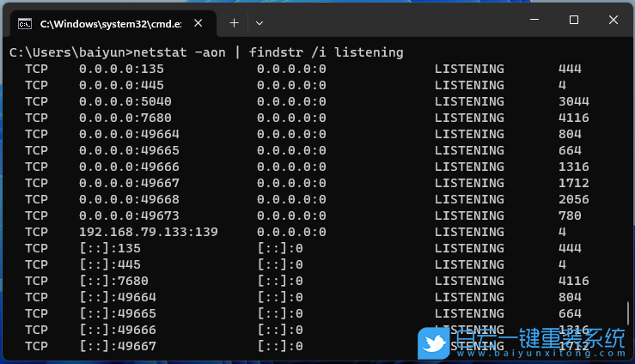The height and width of the screenshot is (364, 635).
Task: Click the blue bird logo in watermark
Action: (x=434, y=343)
